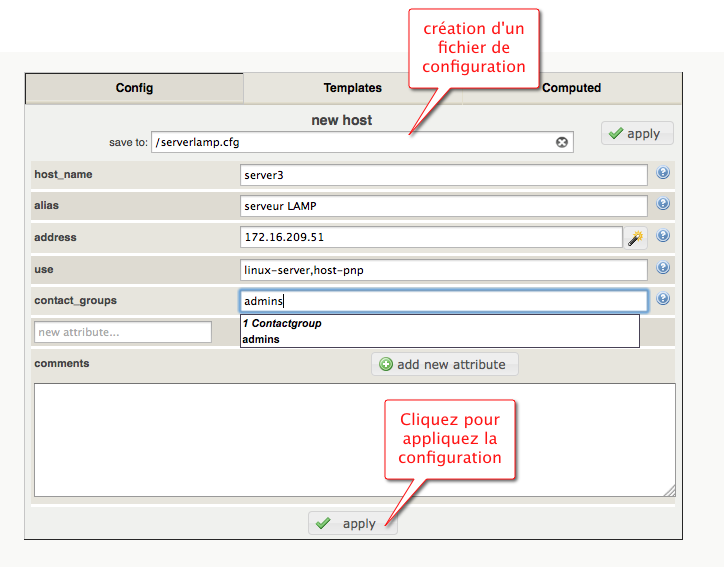Viewport: 724px width, 567px height.
Task: Click the address field with 172.16.209.51
Action: 430,238
